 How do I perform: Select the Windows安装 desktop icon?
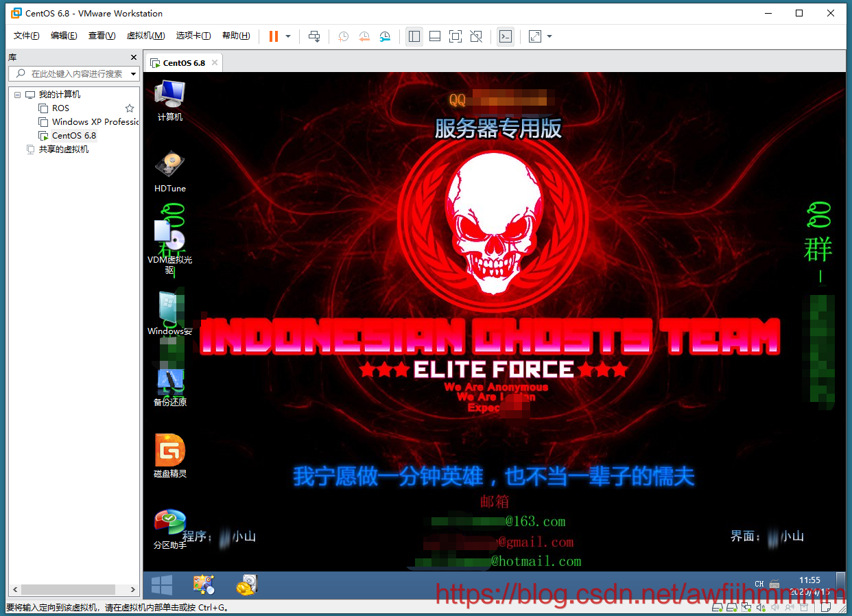[170, 314]
